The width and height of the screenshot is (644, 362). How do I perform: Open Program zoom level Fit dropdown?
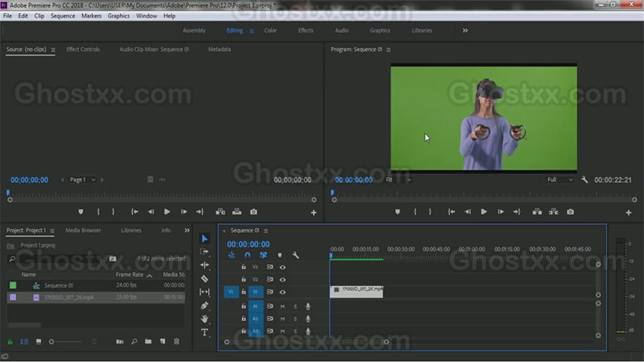click(398, 180)
